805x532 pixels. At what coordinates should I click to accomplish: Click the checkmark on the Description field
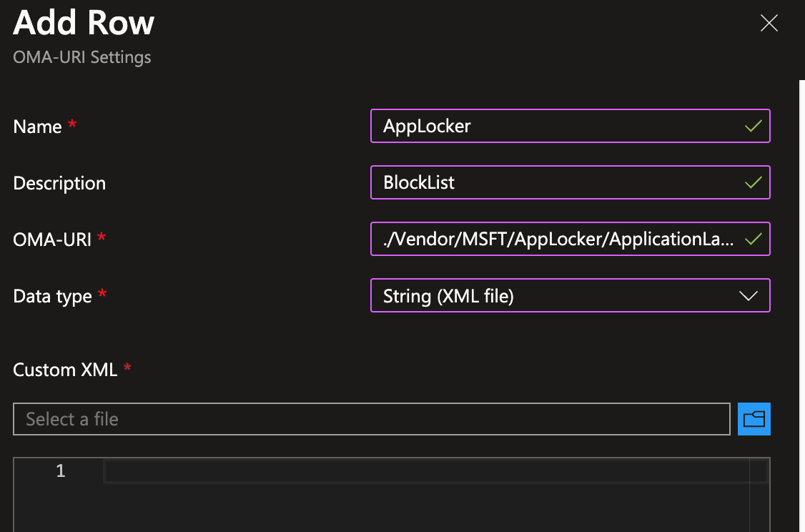(x=753, y=182)
